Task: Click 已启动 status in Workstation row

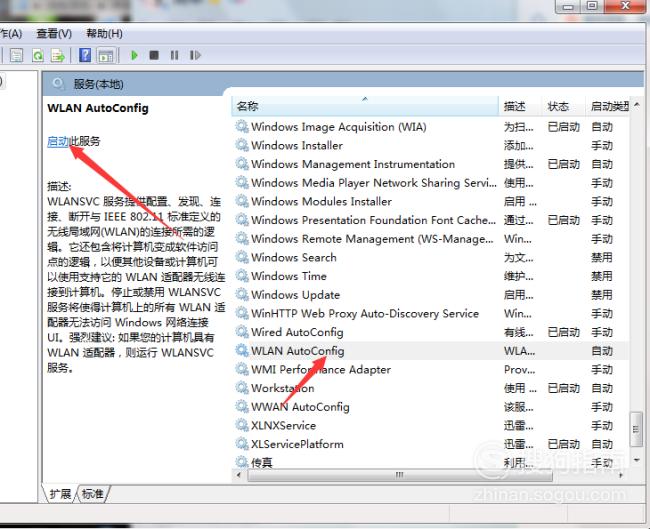Action: point(563,388)
